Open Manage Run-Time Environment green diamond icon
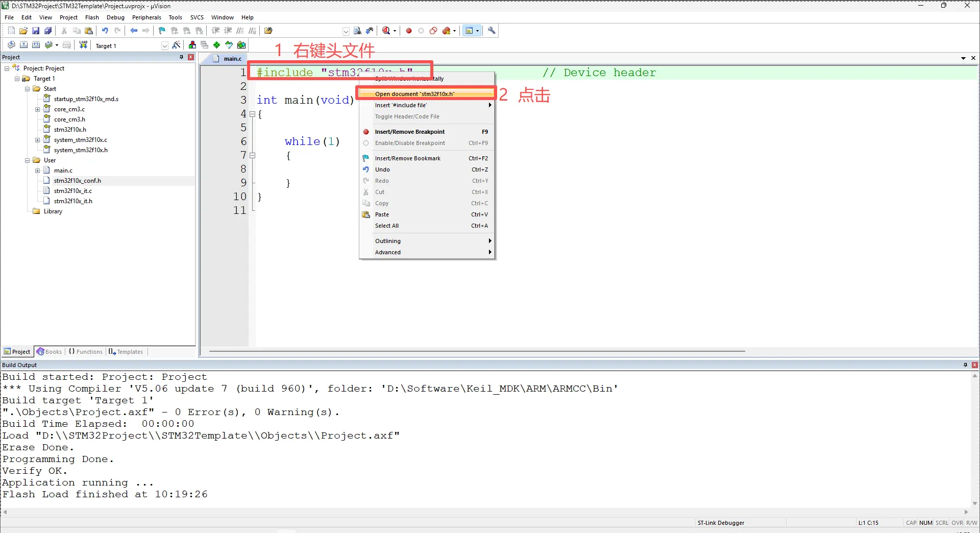980x533 pixels. (x=217, y=45)
